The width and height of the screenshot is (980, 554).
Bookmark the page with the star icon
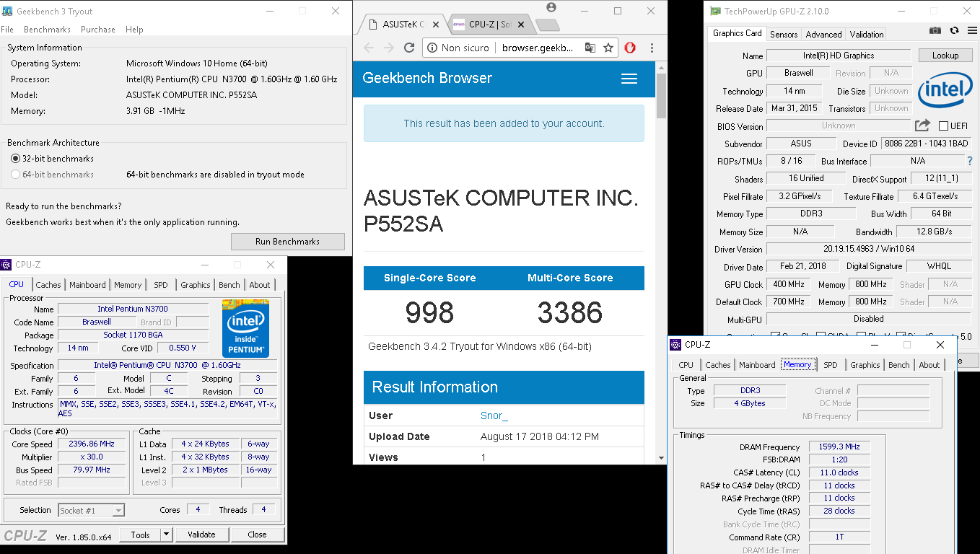coord(608,48)
